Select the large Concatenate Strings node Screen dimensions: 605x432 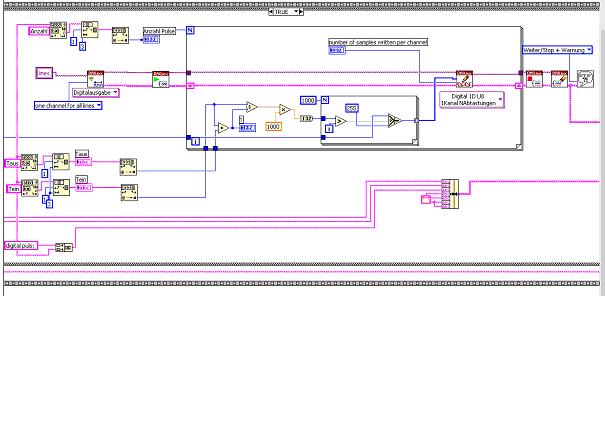click(450, 194)
